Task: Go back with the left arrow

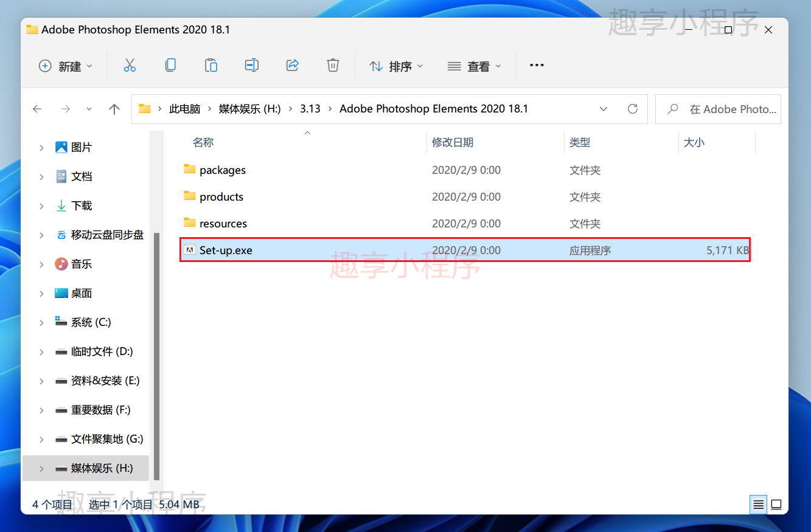Action: coord(37,109)
